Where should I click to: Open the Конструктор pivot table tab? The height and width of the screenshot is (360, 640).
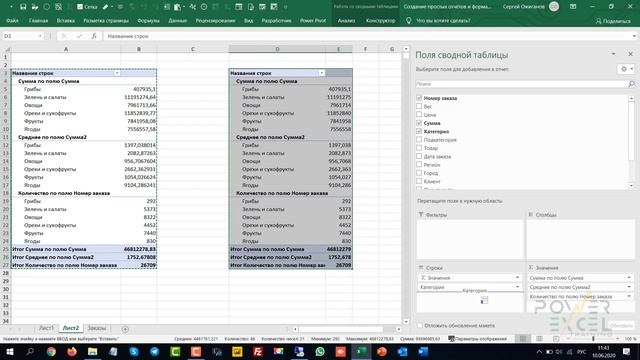pyautogui.click(x=380, y=20)
